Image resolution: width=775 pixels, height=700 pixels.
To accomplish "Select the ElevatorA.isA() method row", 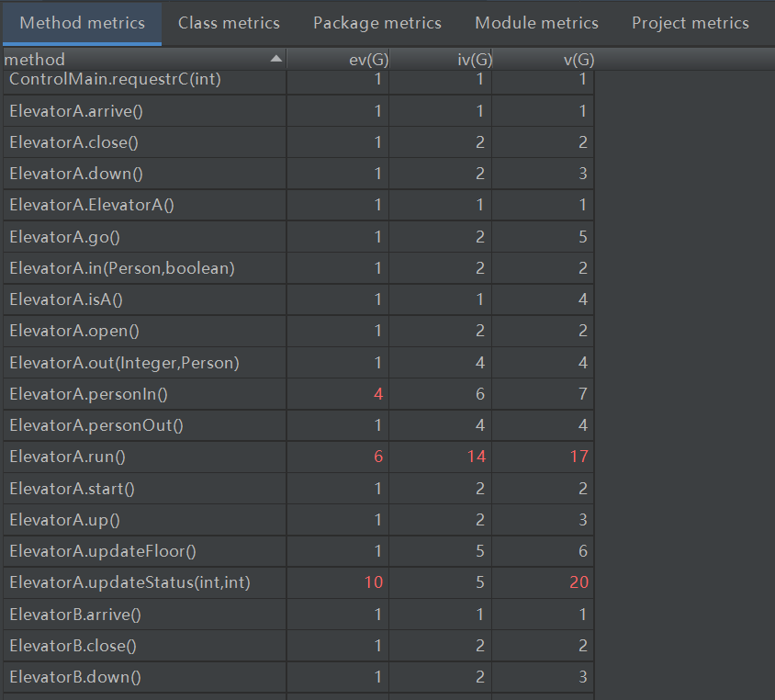I will click(x=66, y=299).
